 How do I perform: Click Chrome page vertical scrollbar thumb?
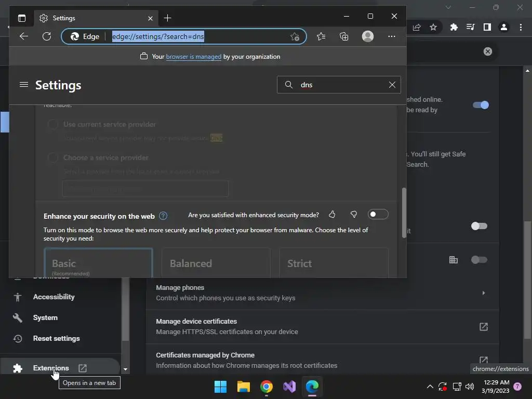click(527, 280)
